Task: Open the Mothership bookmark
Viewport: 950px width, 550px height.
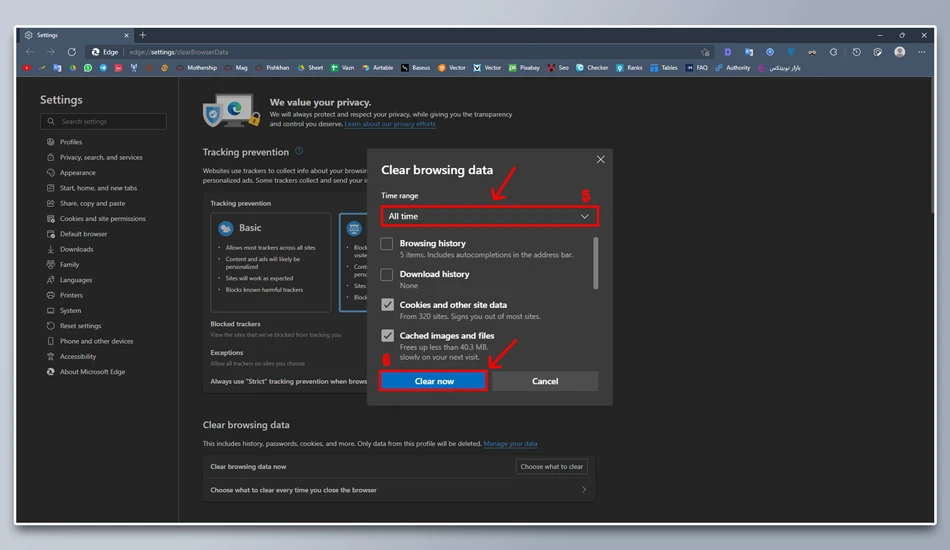Action: [196, 68]
